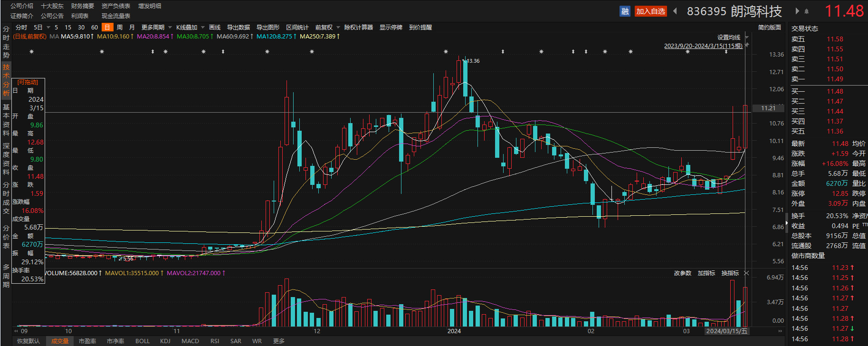The width and height of the screenshot is (868, 346).
Task: Click the 加入自选 add to watchlist button
Action: point(650,11)
